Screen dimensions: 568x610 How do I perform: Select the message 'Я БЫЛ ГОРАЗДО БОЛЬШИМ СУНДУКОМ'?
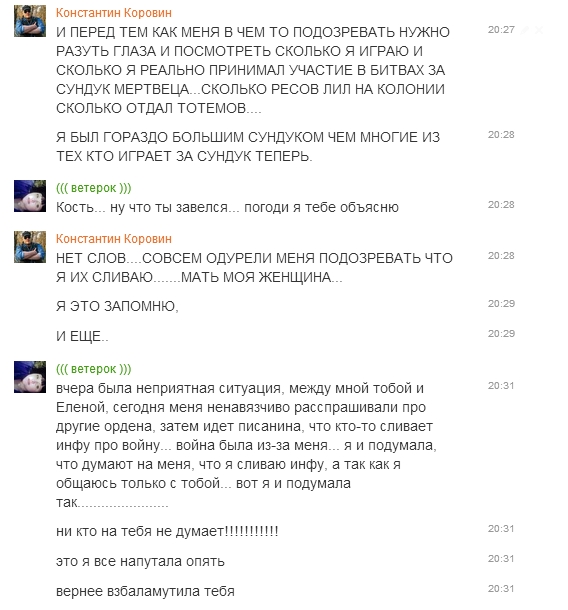248,147
